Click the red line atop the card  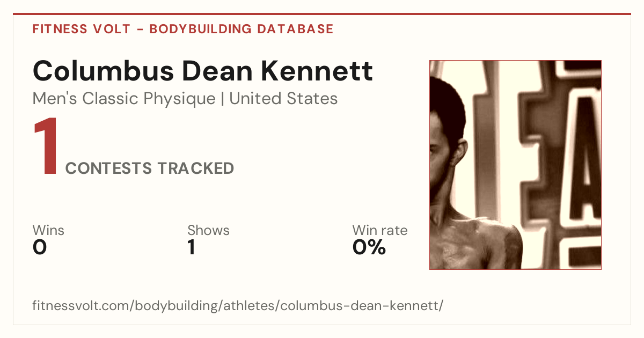(x=322, y=14)
